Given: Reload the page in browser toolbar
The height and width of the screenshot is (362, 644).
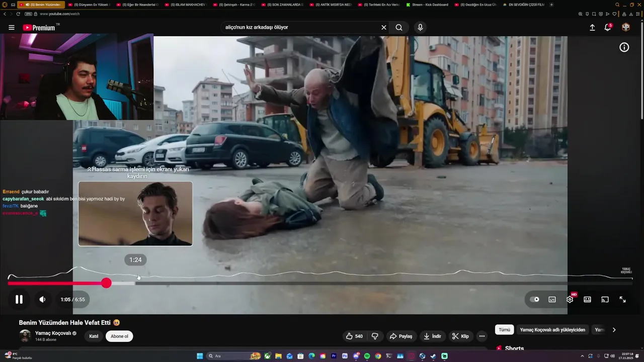Looking at the screenshot, I should [18, 14].
